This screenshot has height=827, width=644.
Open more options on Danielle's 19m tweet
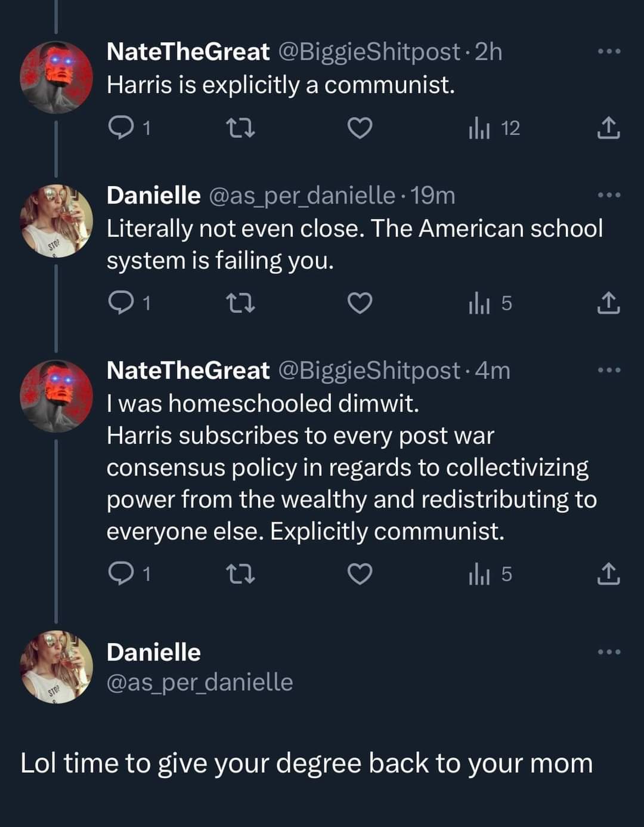pos(609,195)
